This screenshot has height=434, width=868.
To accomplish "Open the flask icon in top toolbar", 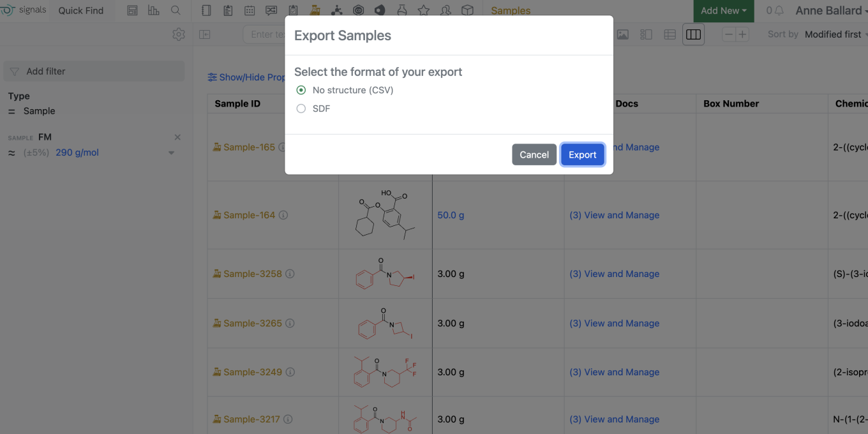I will [401, 11].
